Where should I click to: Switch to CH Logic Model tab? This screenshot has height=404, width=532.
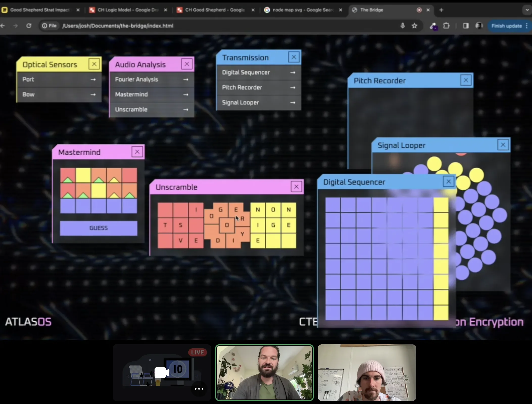click(128, 10)
